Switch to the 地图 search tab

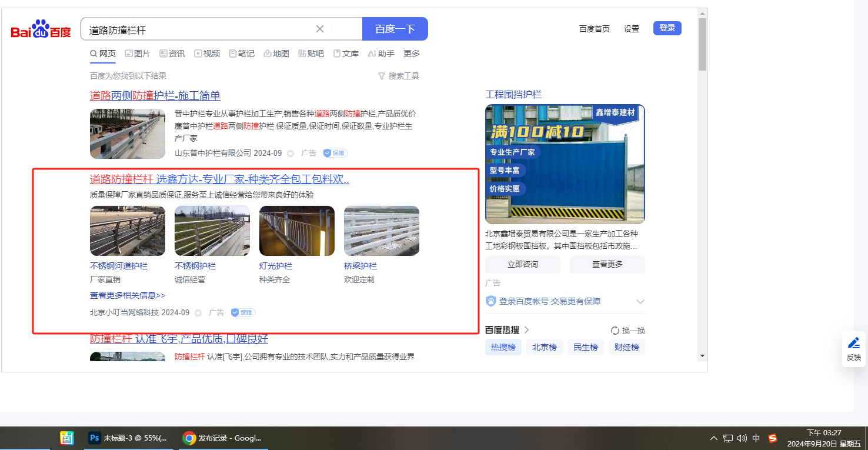click(276, 54)
